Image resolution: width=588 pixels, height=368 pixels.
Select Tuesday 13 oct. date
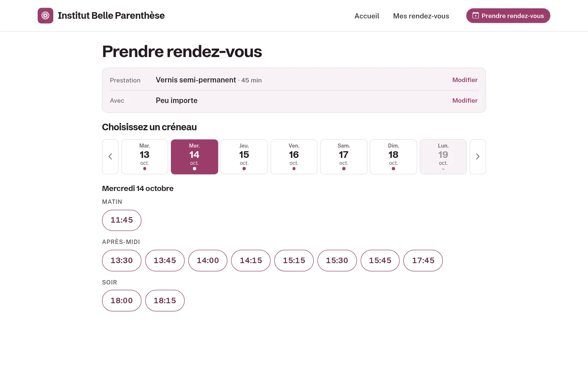(145, 157)
